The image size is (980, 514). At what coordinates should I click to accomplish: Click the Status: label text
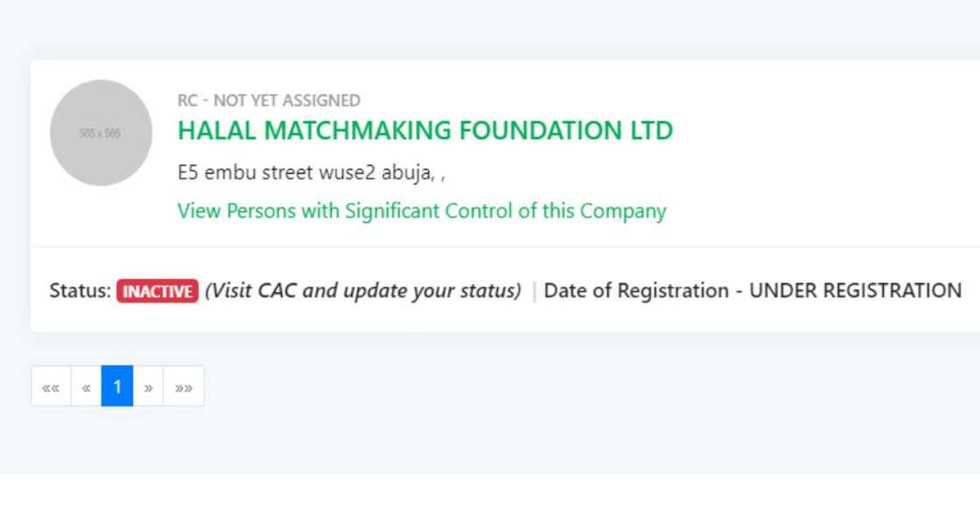(80, 291)
